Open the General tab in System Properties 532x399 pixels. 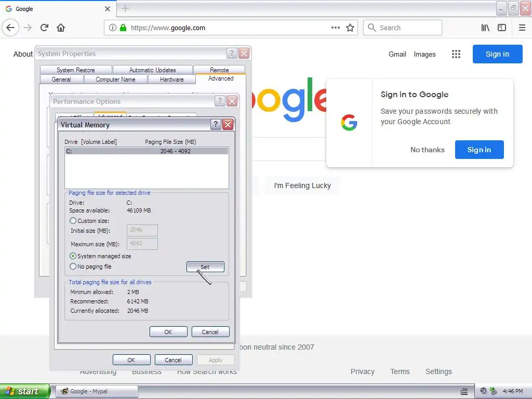(x=61, y=79)
